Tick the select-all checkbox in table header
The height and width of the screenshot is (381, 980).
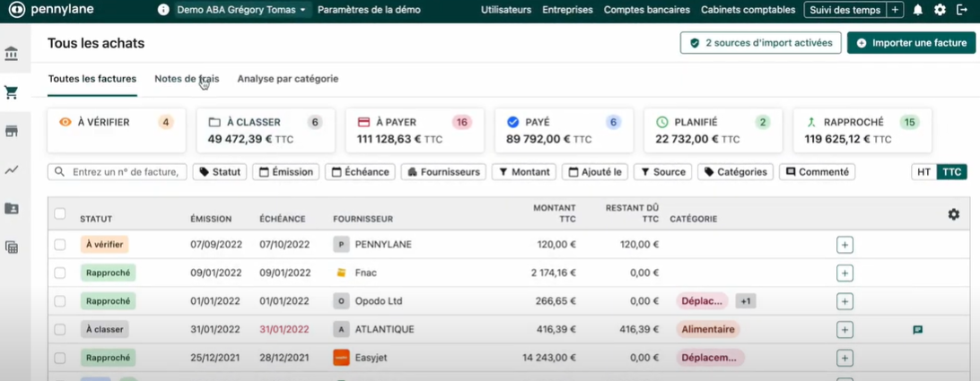click(59, 213)
